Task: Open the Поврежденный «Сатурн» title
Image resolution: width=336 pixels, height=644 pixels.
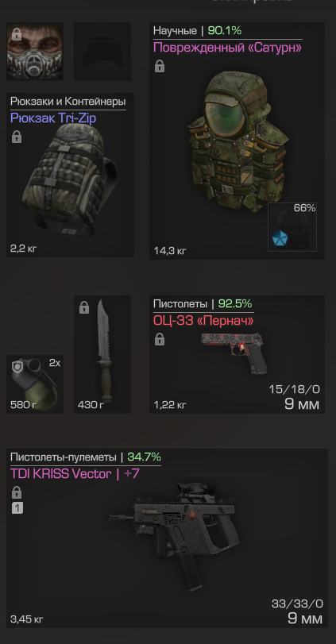Action: (227, 48)
